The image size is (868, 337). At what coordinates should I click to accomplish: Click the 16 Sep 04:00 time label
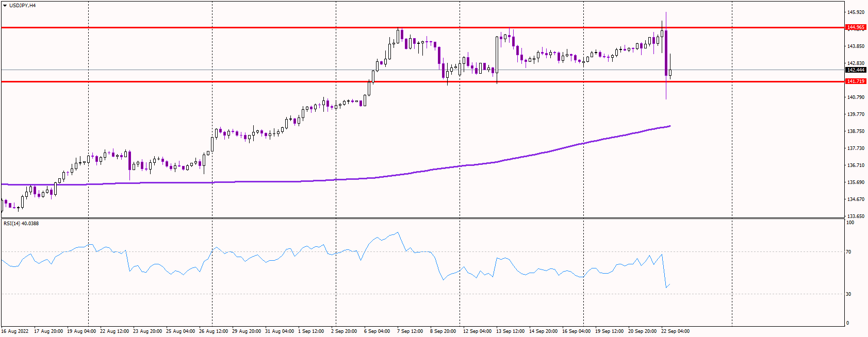[x=577, y=331]
